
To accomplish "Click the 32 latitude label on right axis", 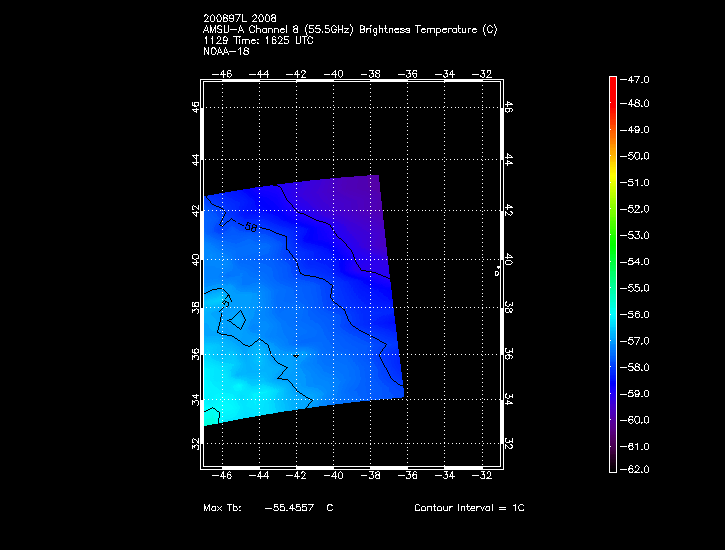I will click(508, 443).
